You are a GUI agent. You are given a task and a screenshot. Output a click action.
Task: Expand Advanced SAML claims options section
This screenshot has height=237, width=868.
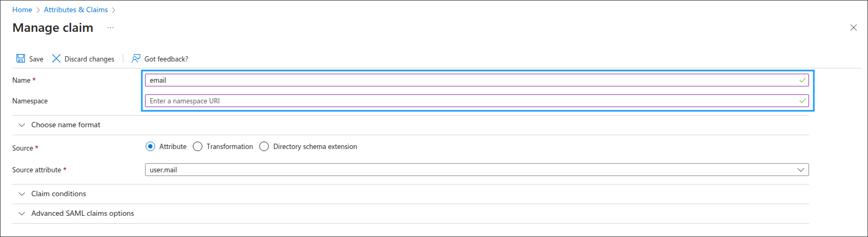(x=82, y=214)
